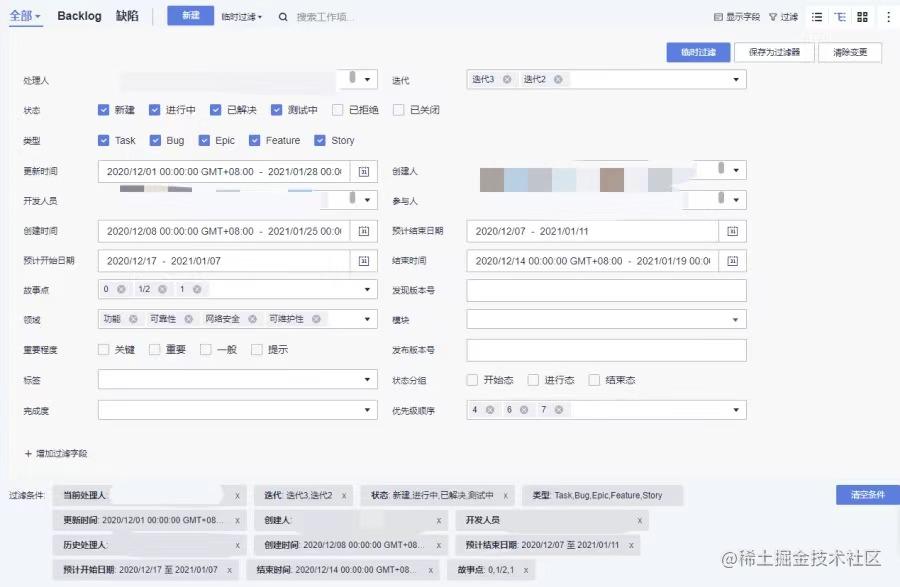Switch to Backlog tab
The width and height of the screenshot is (900, 587).
79,16
